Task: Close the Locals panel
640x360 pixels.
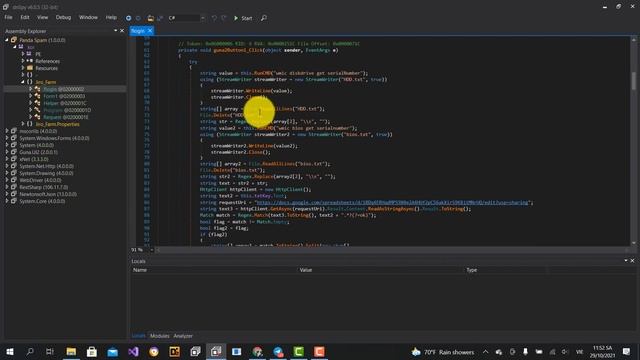Action: [632, 260]
